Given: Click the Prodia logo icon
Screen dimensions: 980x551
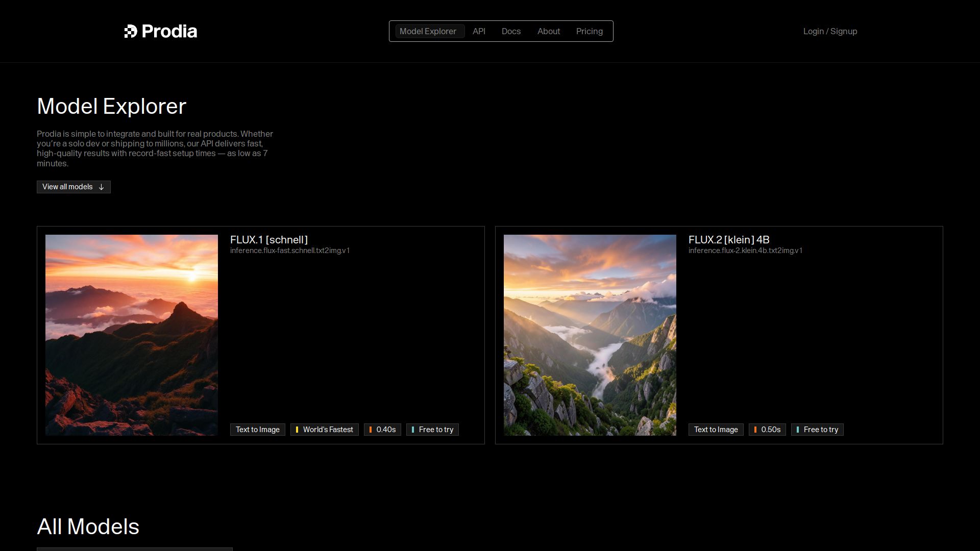Looking at the screenshot, I should 131,31.
